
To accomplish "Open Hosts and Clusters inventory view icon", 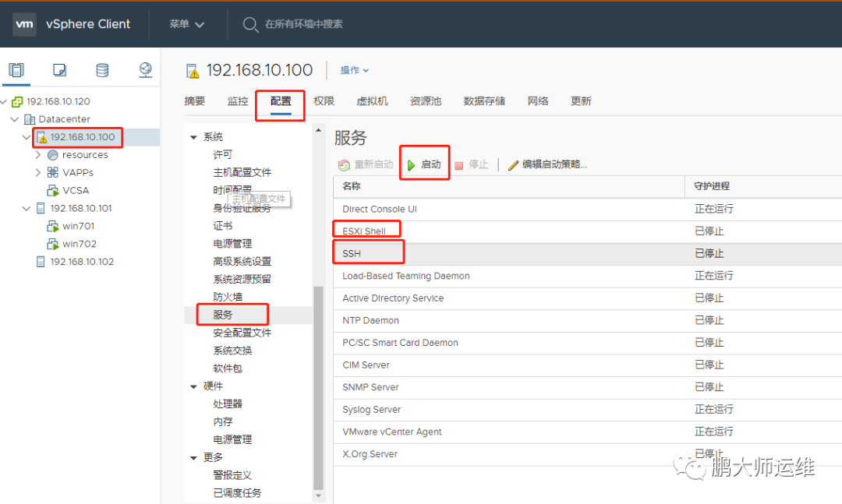I will pyautogui.click(x=16, y=70).
